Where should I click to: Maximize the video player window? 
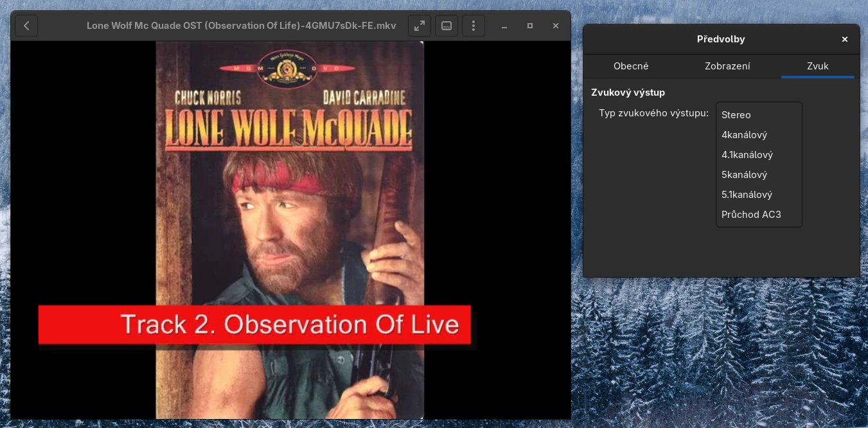point(530,26)
